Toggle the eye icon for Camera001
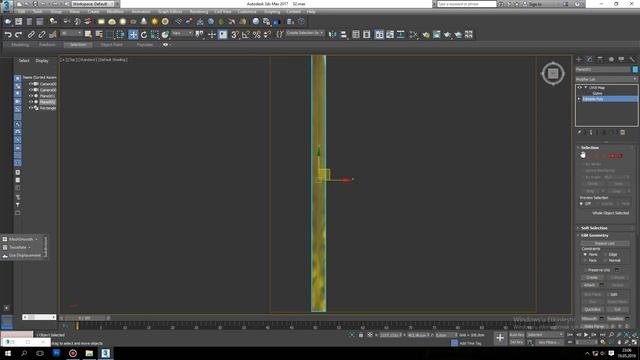This screenshot has height=360, width=640. click(31, 84)
